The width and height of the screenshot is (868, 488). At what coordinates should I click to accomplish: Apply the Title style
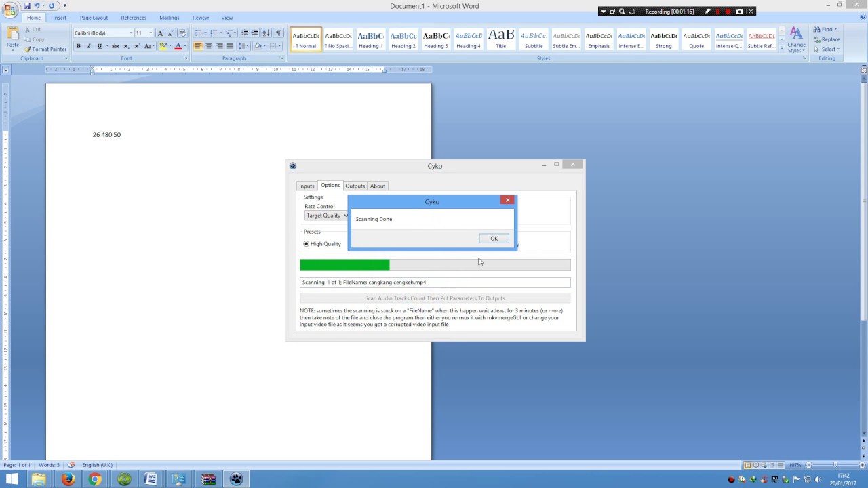501,39
